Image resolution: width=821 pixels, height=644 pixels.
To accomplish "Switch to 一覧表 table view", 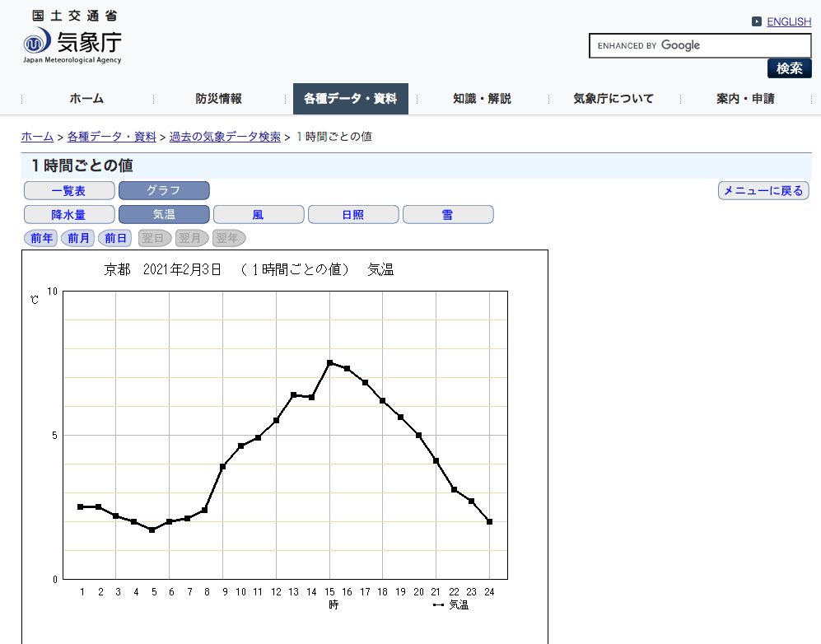I will [68, 191].
